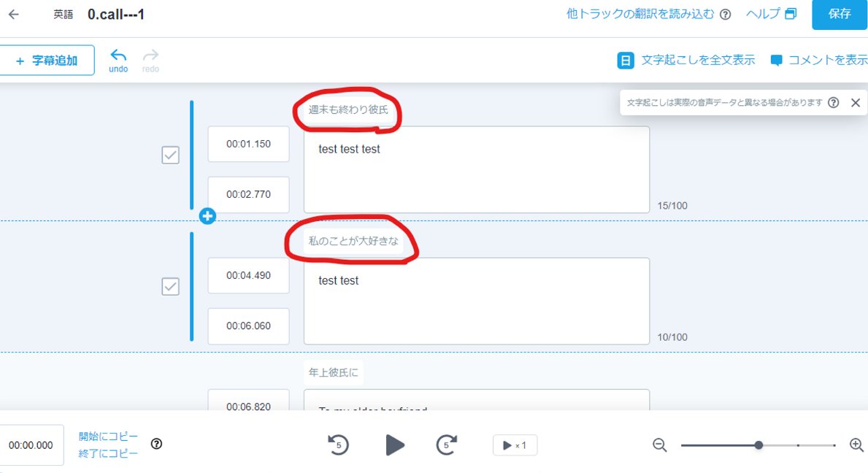The height and width of the screenshot is (473, 868).
Task: Click transcript label 週末も終わり彼氏
Action: [348, 109]
